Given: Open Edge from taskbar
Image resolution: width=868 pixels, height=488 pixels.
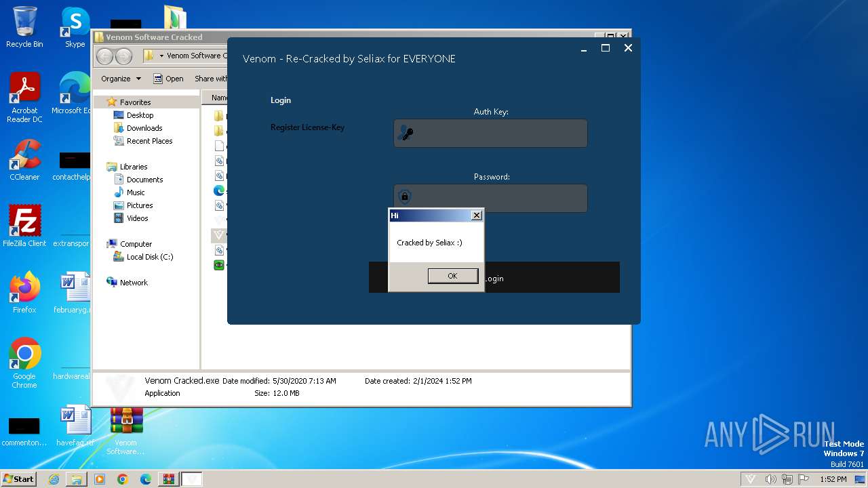Looking at the screenshot, I should [x=146, y=479].
